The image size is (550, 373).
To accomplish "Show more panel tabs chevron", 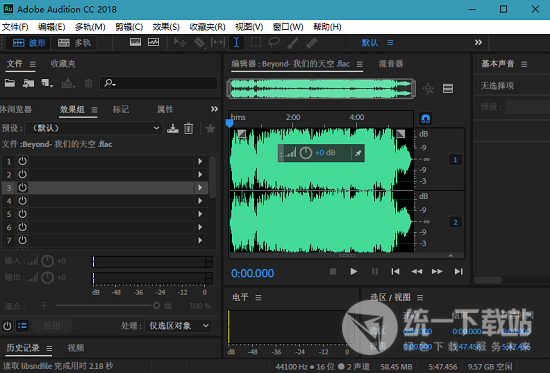I will (214, 109).
